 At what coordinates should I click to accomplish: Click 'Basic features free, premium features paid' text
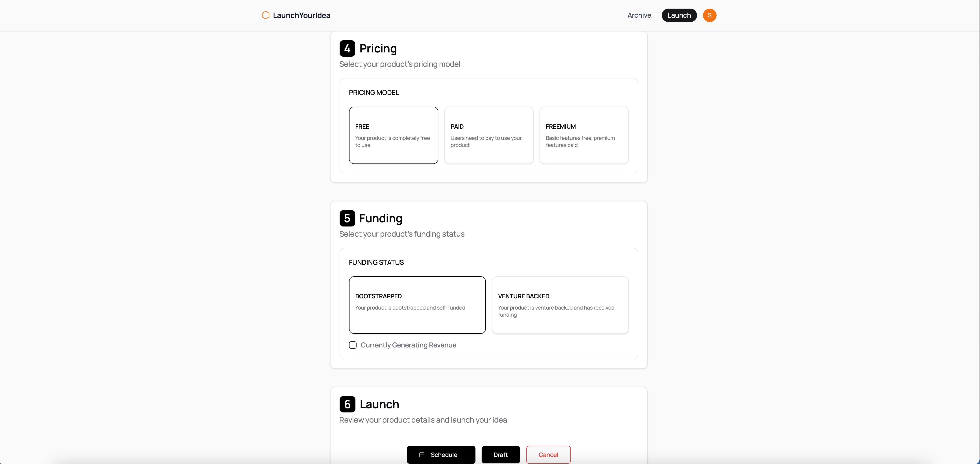580,142
